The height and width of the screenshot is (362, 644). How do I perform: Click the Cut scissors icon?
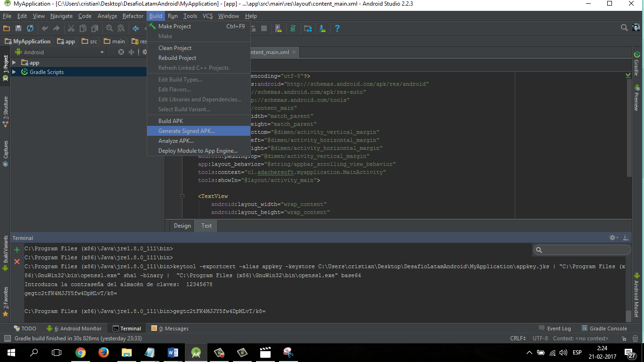point(71,28)
